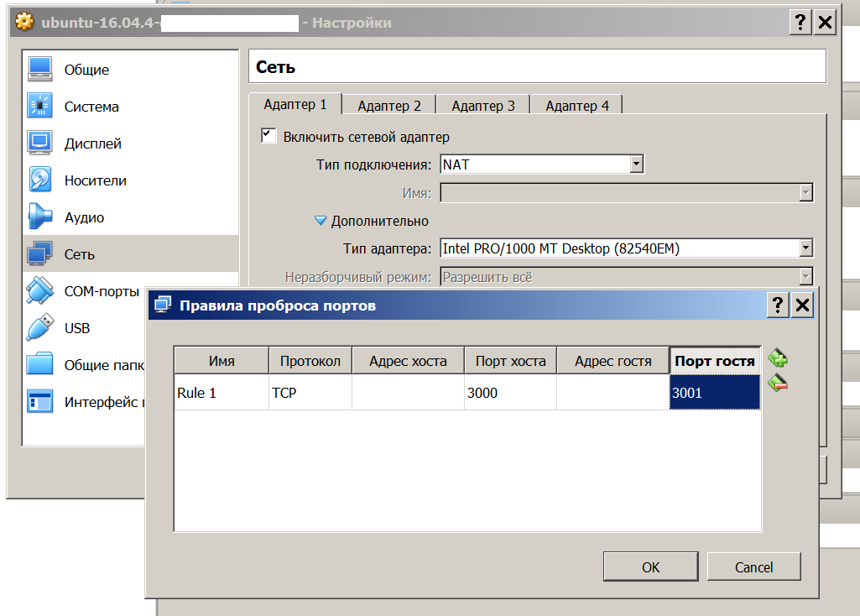This screenshot has height=616, width=860.
Task: Open the 'Тип подключения' NAT dropdown
Action: [x=636, y=164]
